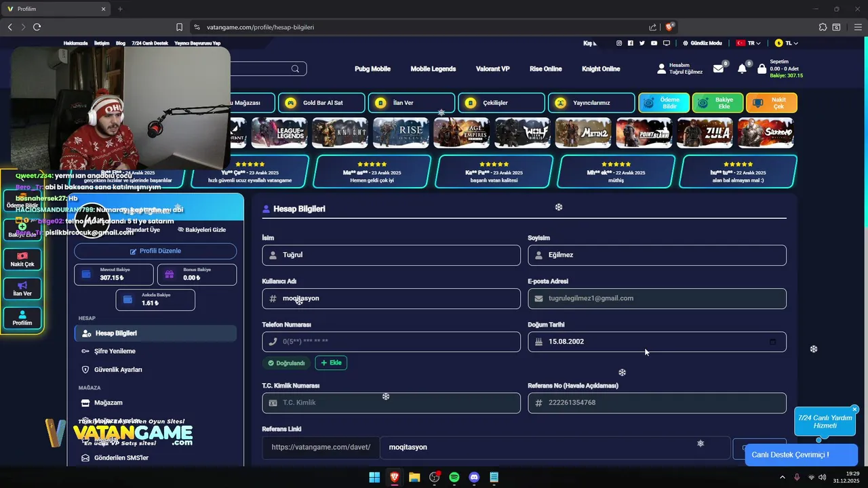This screenshot has width=868, height=488.
Task: Go to Mobile Legends category
Action: point(433,68)
